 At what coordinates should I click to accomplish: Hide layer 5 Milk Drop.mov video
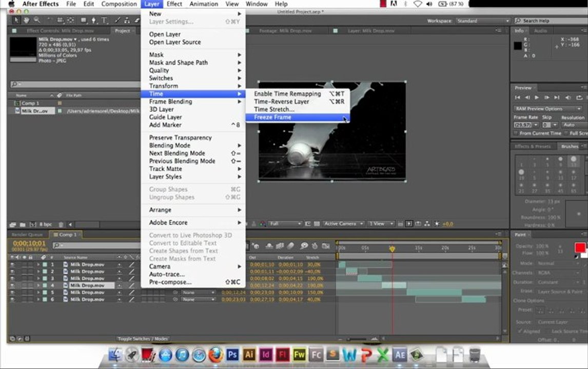[12, 292]
